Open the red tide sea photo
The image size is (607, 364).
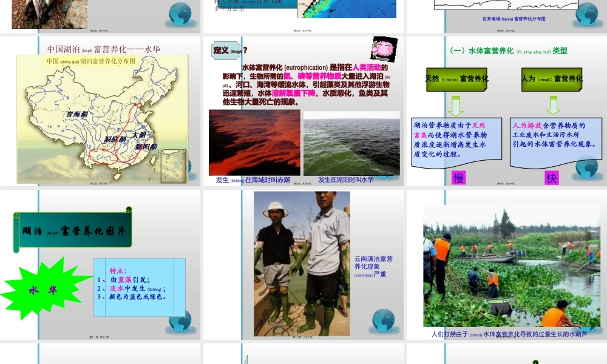(254, 143)
